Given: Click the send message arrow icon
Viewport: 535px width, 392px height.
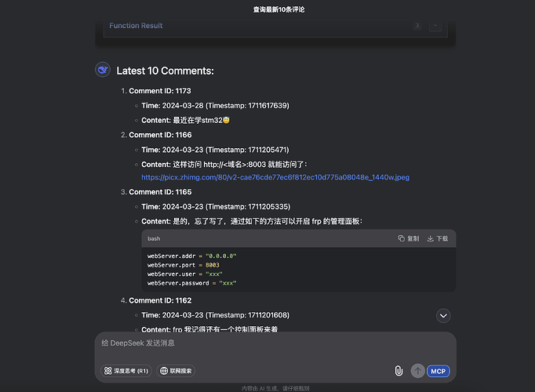Looking at the screenshot, I should click(x=417, y=371).
